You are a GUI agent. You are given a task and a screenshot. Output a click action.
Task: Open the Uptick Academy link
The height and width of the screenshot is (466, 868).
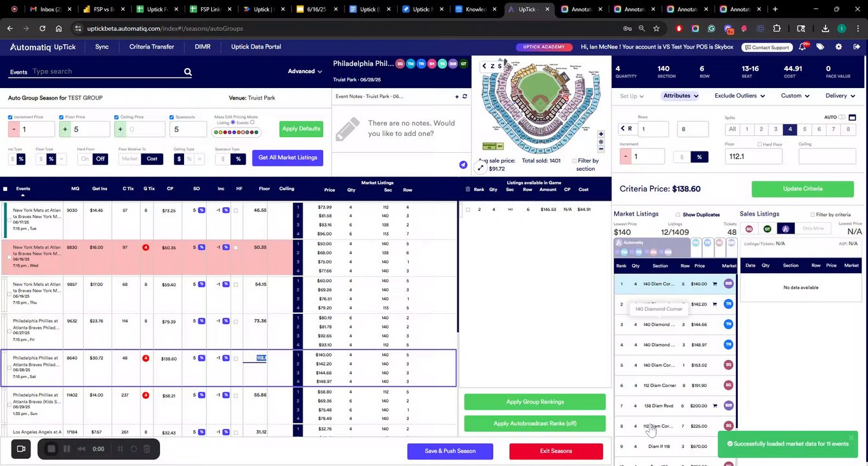(x=544, y=47)
